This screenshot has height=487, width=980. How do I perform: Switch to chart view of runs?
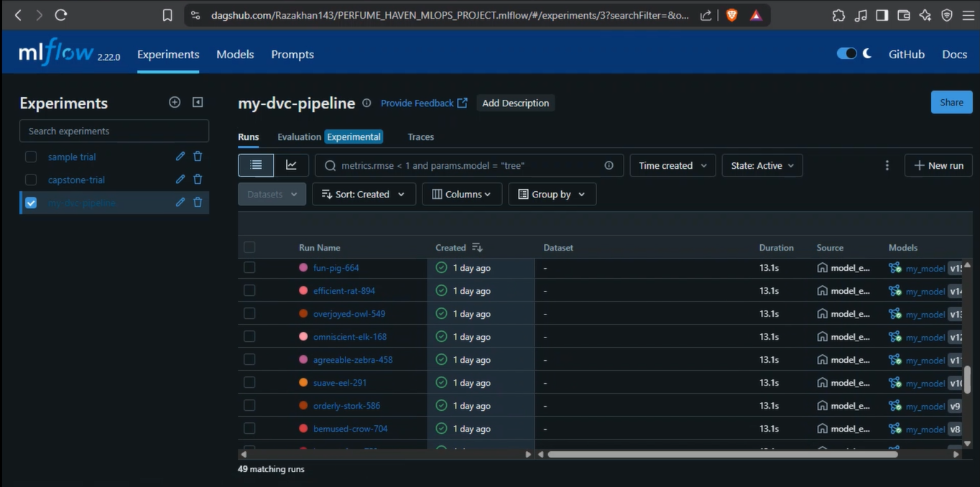(291, 165)
